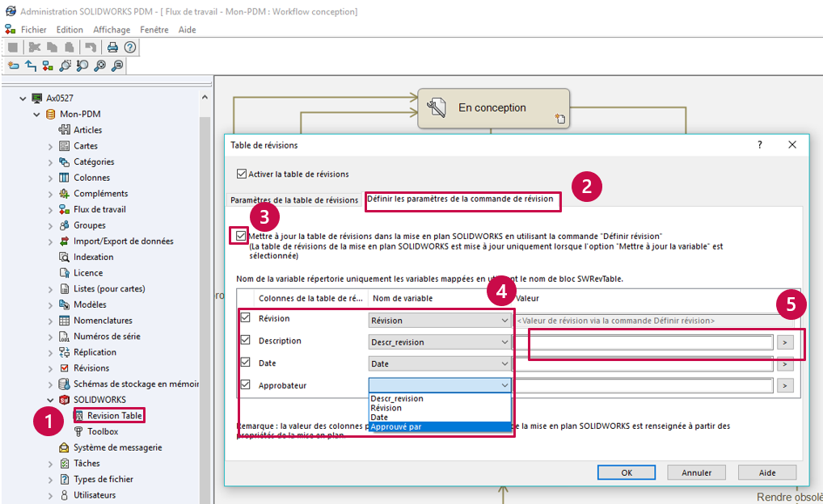Toggle the Date column checkbox
Image resolution: width=823 pixels, height=504 pixels.
245,363
